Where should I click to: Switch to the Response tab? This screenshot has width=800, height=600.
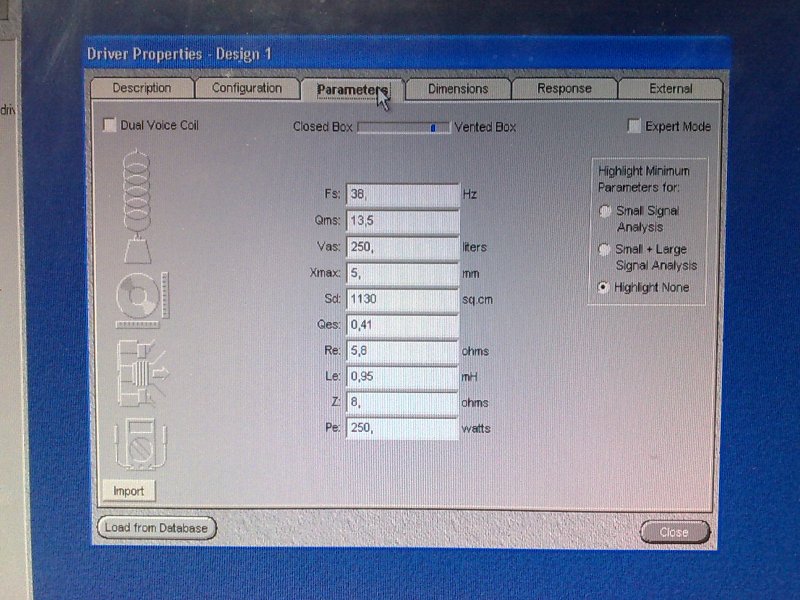pos(564,88)
